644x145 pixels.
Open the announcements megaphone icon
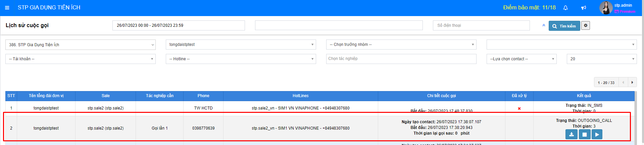tap(584, 8)
